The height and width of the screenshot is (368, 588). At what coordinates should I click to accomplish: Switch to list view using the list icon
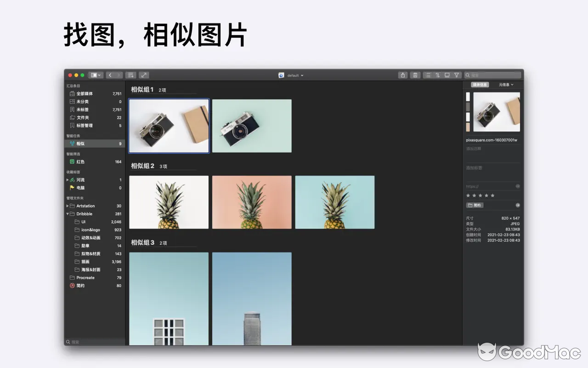(427, 75)
